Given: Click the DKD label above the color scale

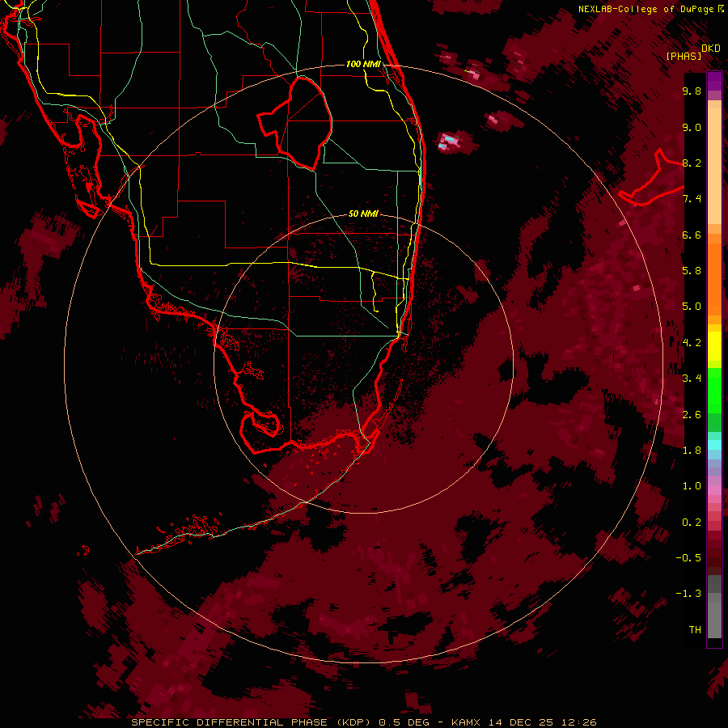Looking at the screenshot, I should [x=711, y=49].
